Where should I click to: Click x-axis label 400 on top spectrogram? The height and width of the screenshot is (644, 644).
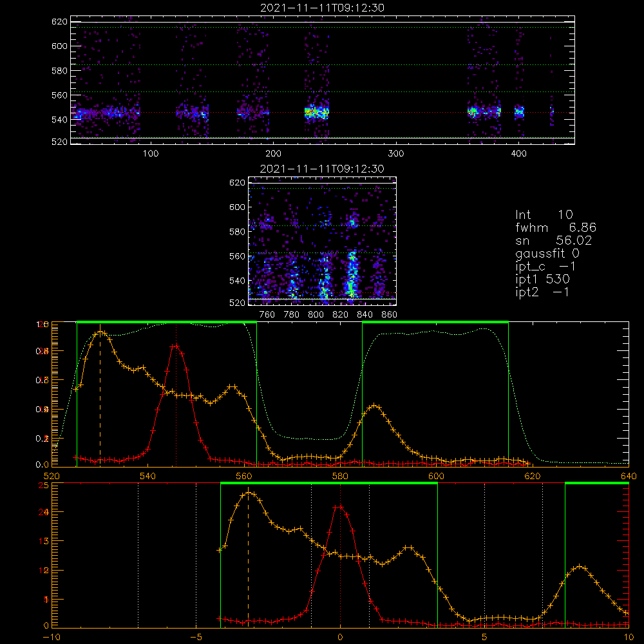(x=518, y=154)
